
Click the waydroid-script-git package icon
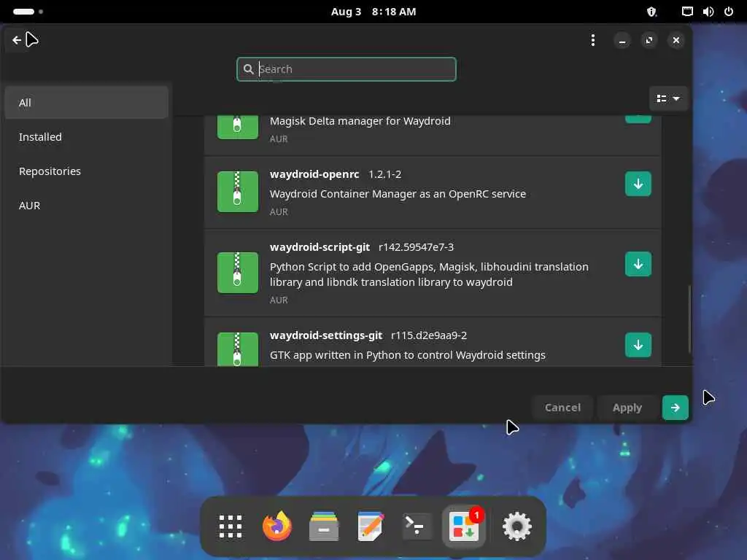click(x=238, y=273)
